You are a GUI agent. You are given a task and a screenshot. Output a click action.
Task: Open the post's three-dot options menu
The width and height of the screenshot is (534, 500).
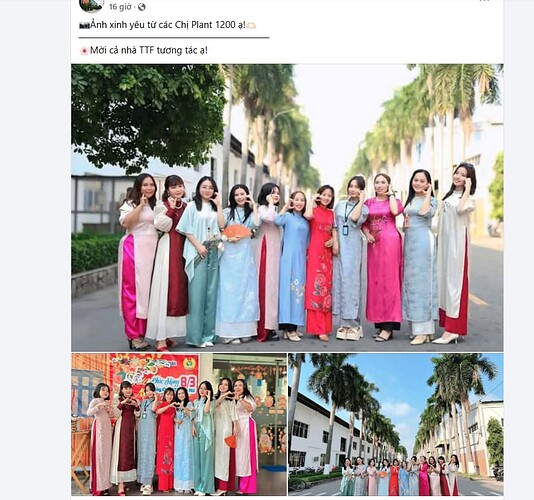click(x=485, y=1)
